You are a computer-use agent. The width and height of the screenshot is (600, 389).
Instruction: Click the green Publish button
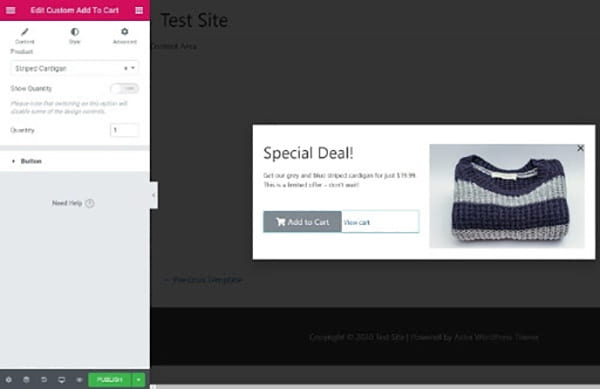pyautogui.click(x=109, y=379)
